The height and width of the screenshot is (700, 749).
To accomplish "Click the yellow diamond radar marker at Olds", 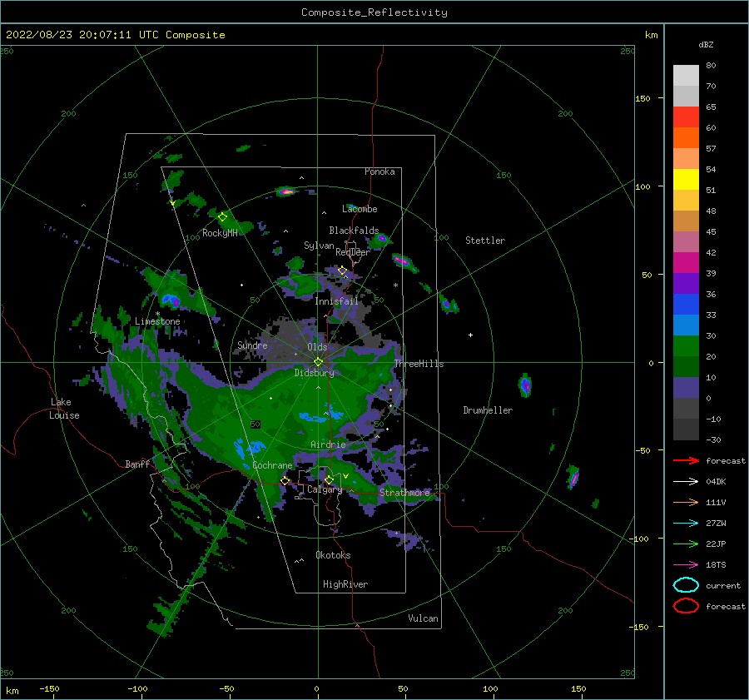I will pos(318,362).
